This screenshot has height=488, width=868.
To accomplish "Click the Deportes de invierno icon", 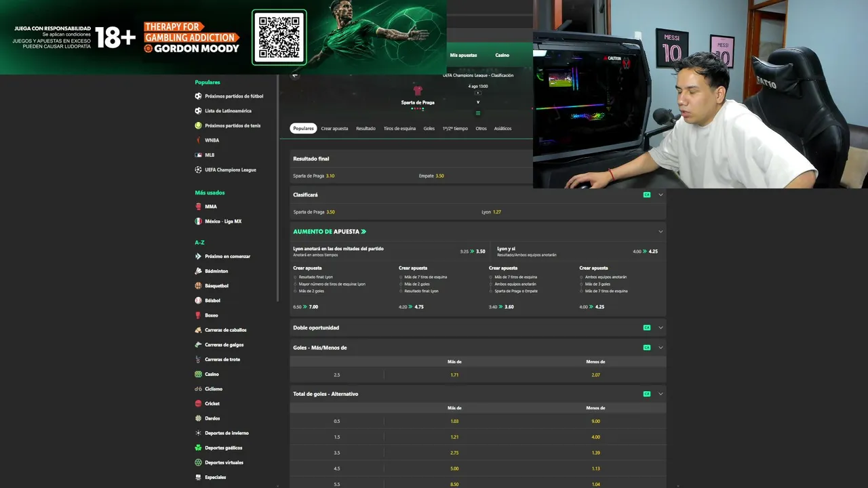I will point(198,433).
